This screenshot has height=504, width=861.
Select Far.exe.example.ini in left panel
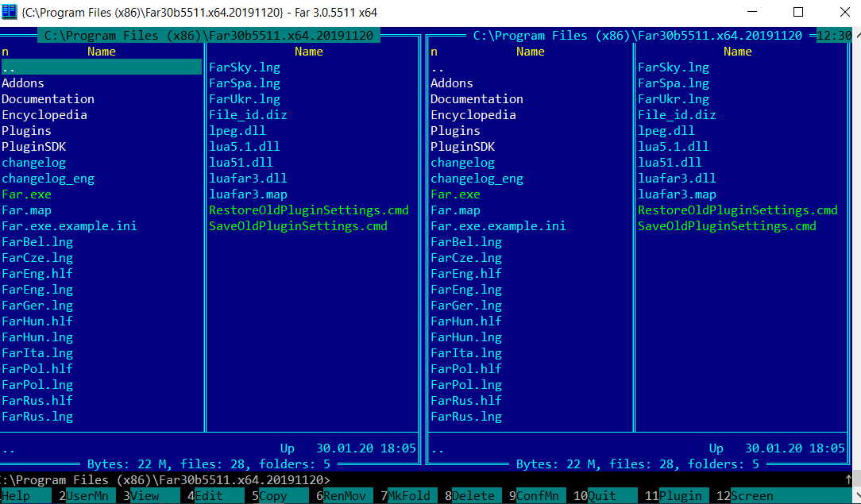point(69,226)
